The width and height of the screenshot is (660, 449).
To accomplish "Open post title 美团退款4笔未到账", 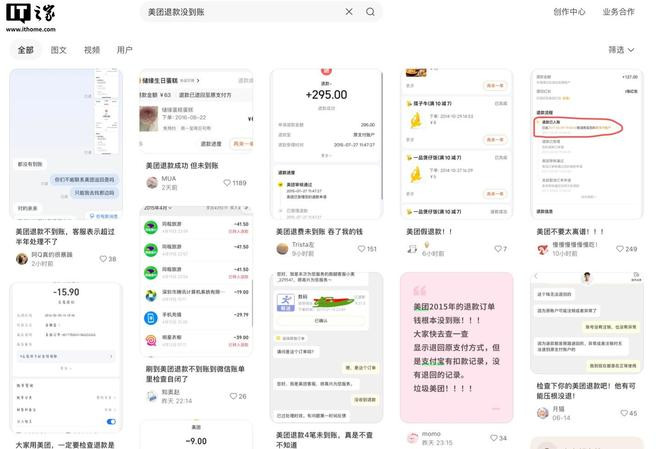I will coord(325,440).
